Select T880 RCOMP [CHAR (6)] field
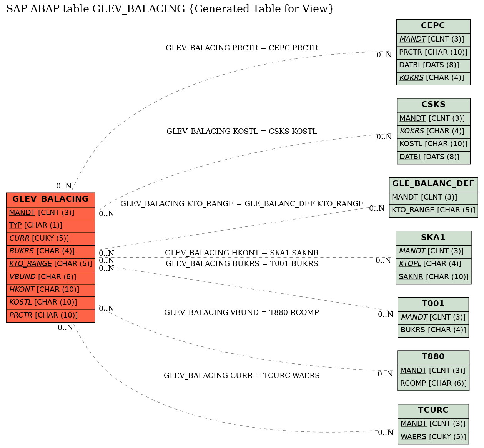The height and width of the screenshot is (448, 484). [433, 384]
